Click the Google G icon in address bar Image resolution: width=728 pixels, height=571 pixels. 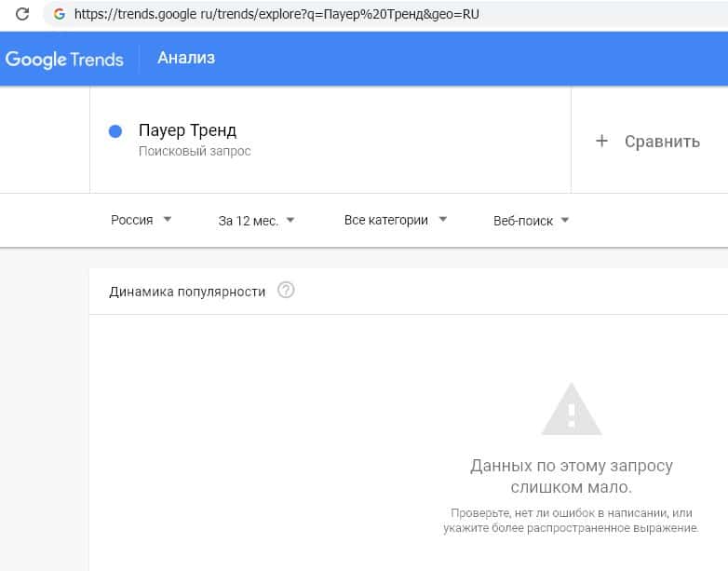pos(60,14)
